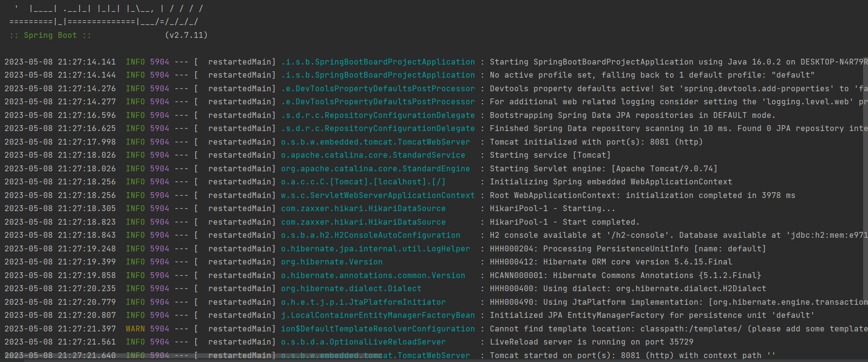
Task: Click message 'HikariPool-1 - Start completed.'
Action: coord(565,222)
